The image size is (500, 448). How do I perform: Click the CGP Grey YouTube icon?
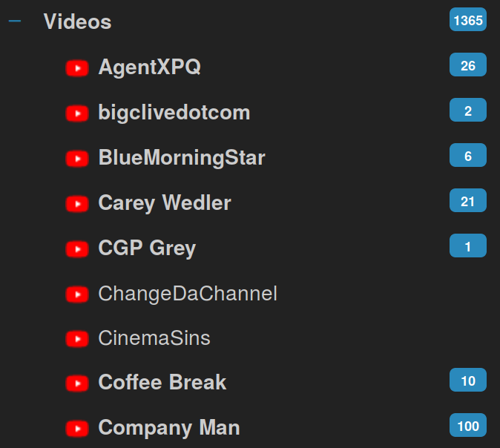coord(77,249)
